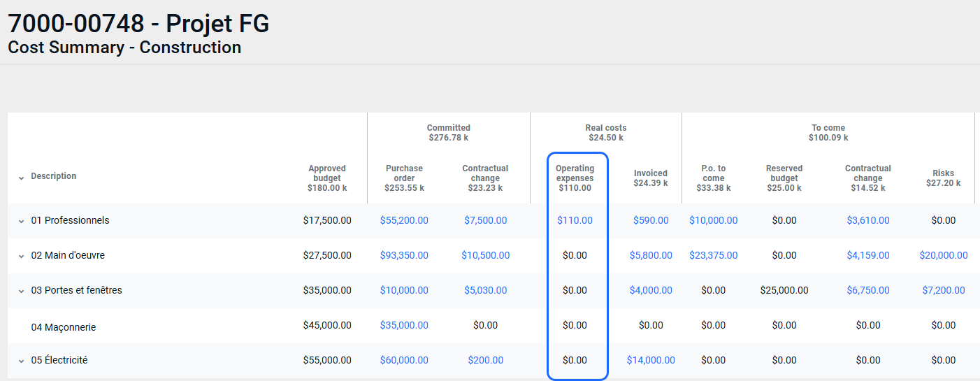Screen dimensions: 980x381
Task: Click the Cost Summary - Construction subtitle
Action: point(124,48)
